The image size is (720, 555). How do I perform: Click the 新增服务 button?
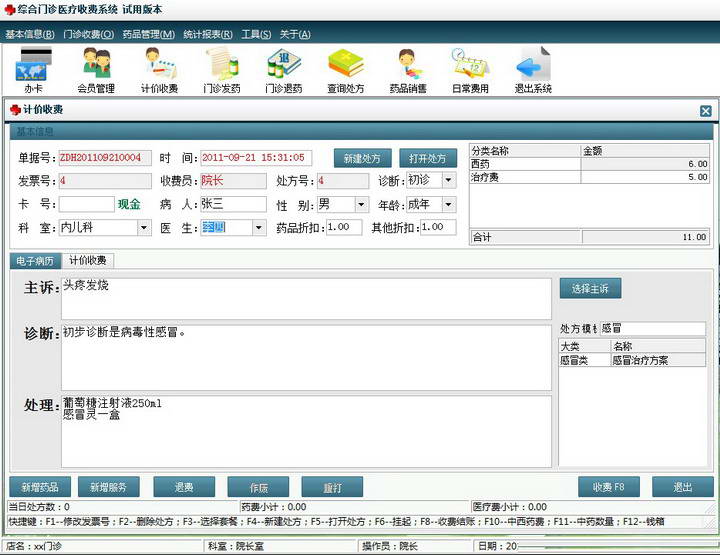click(109, 487)
